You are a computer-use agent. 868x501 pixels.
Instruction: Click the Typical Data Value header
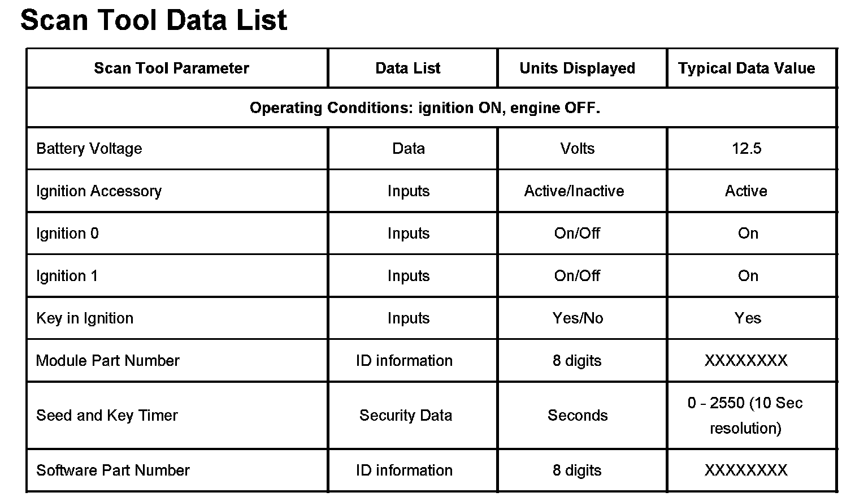point(746,68)
